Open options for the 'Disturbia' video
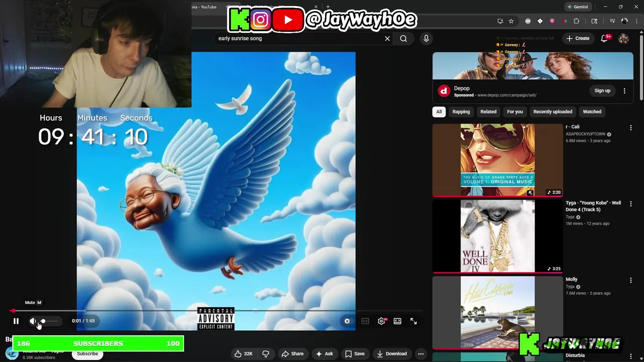The width and height of the screenshot is (644, 362). point(630,356)
